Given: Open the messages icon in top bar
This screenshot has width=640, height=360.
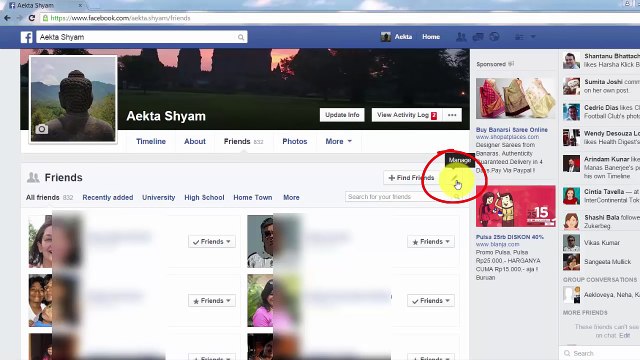Looking at the screenshot, I should pyautogui.click(x=478, y=37).
